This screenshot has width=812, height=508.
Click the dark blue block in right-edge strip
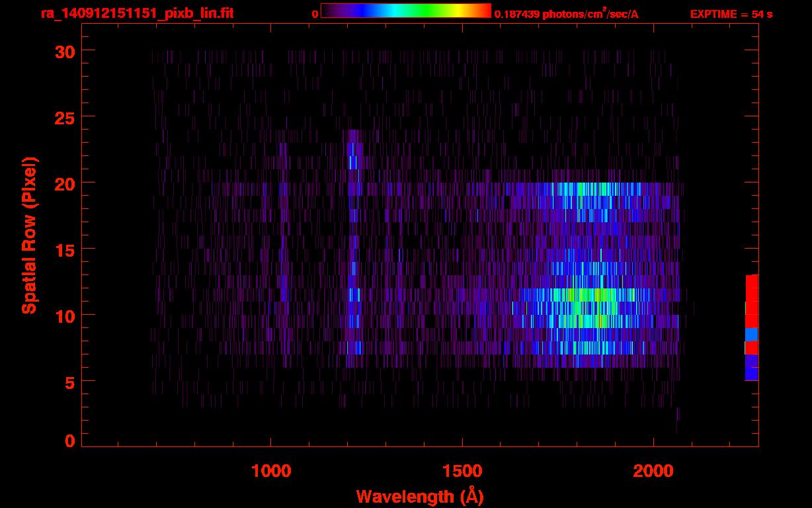pyautogui.click(x=752, y=367)
